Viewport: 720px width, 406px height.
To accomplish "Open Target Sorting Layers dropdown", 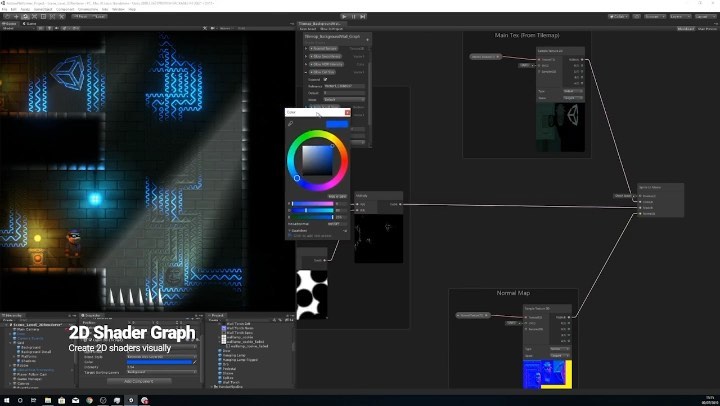I will point(162,372).
